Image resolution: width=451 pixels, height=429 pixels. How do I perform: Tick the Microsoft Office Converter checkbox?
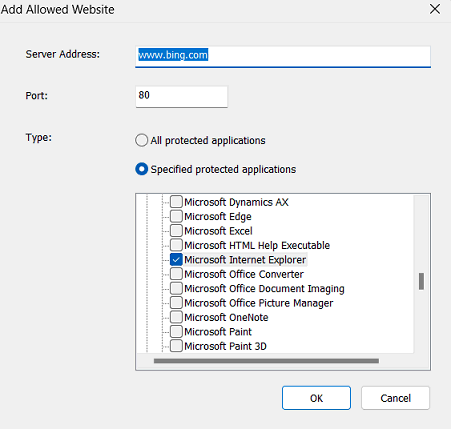[x=176, y=274]
